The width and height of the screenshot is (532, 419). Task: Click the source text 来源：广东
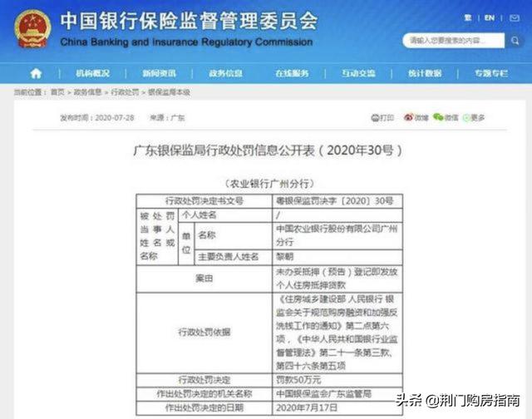167,118
